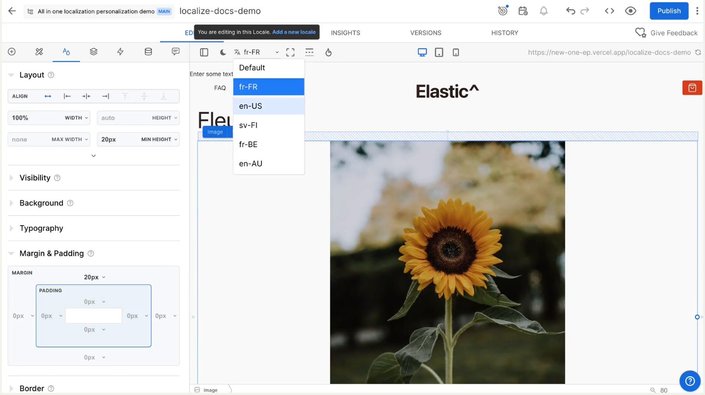This screenshot has height=395, width=705.
Task: Show more layout options chevron
Action: pyautogui.click(x=94, y=155)
